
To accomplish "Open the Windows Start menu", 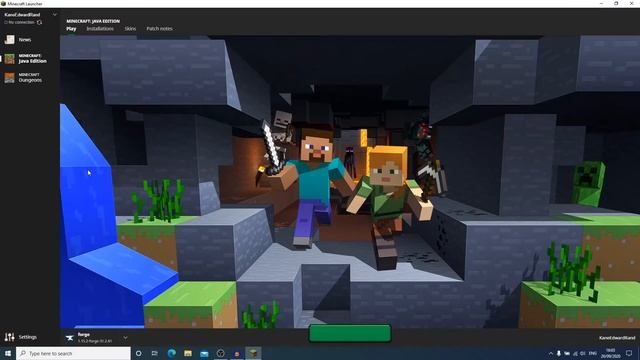I will tap(8, 353).
